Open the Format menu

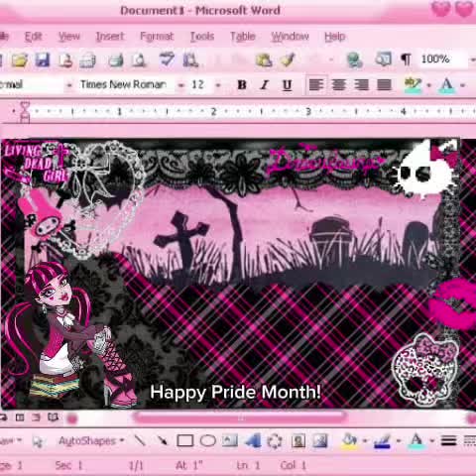click(x=157, y=36)
